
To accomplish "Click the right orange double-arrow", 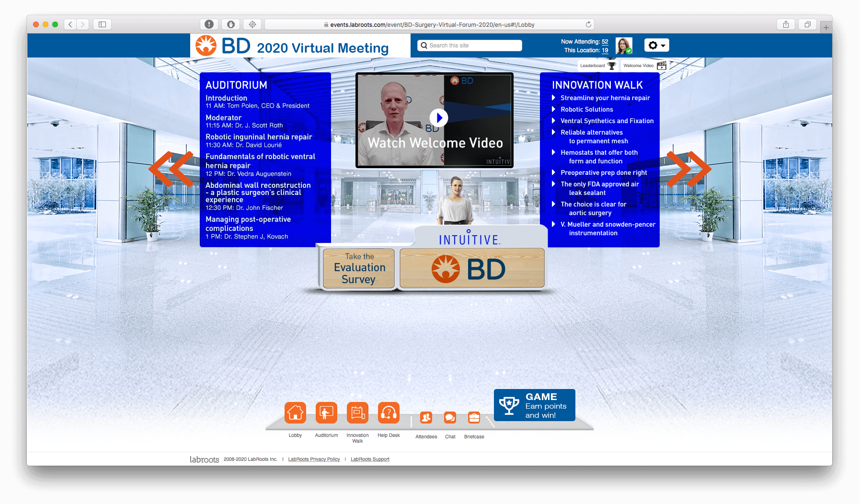I will coord(689,169).
